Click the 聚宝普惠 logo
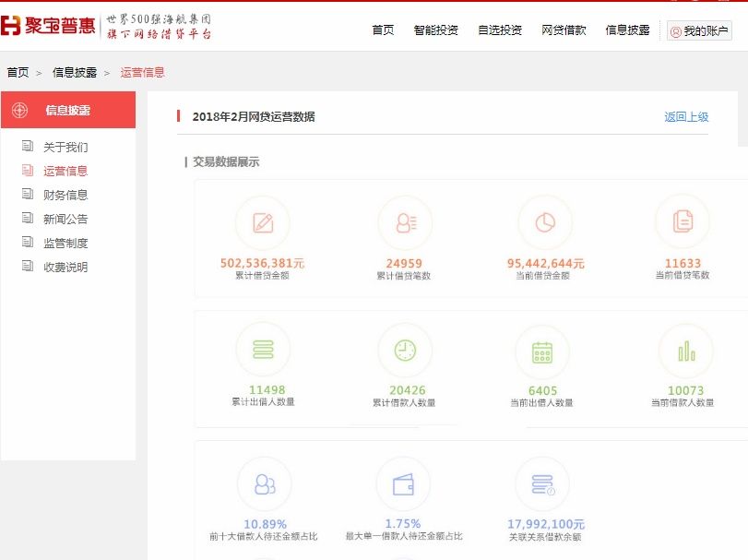Viewport: 748px width, 560px height. [x=49, y=26]
